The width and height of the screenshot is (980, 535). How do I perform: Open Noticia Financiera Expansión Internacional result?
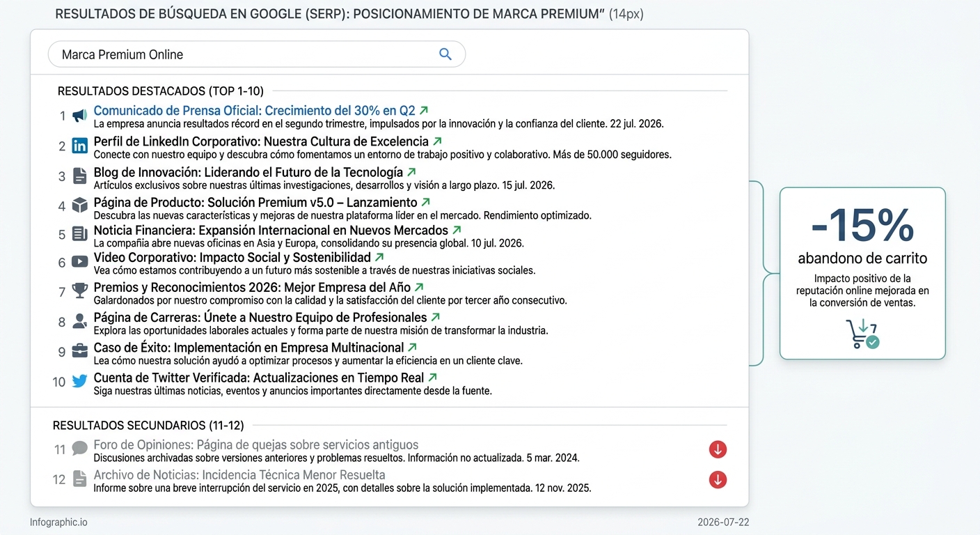tap(271, 230)
